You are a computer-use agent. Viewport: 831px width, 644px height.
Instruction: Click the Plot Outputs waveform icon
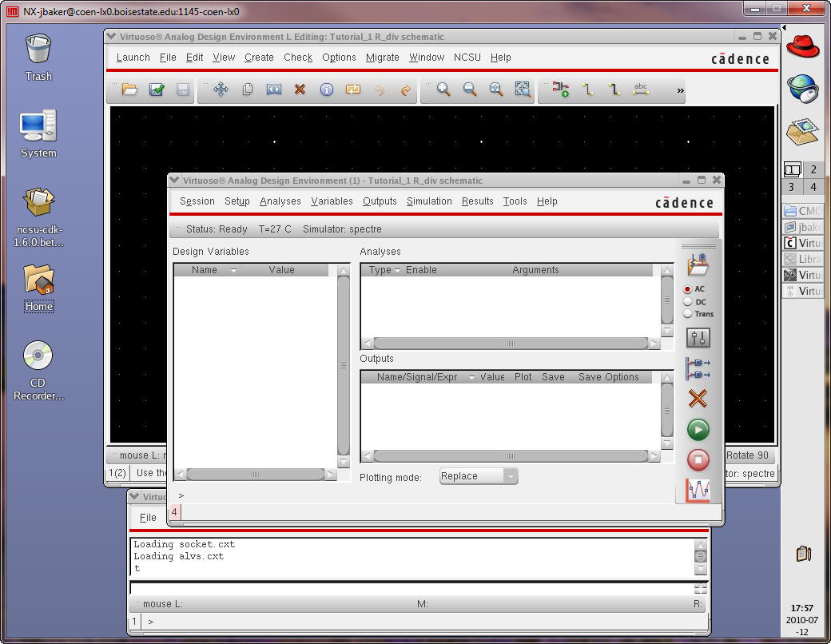698,490
